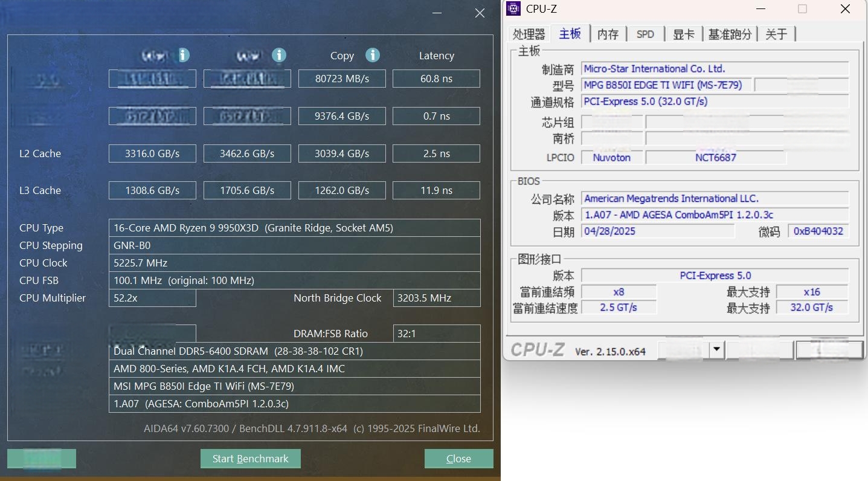The image size is (868, 481).
Task: Click the LPCIO vendor Nuvoton
Action: click(611, 158)
